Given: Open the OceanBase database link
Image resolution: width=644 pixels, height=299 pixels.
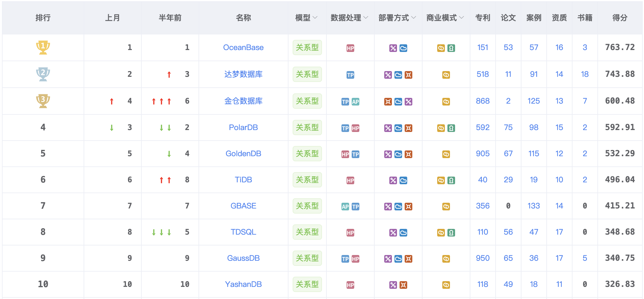Looking at the screenshot, I should [x=243, y=47].
